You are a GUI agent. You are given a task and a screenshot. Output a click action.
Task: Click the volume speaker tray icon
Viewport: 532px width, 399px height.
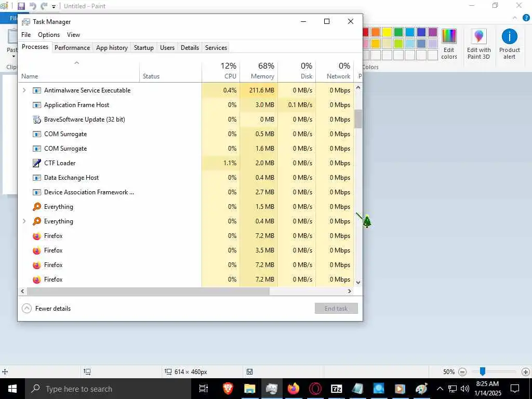465,389
